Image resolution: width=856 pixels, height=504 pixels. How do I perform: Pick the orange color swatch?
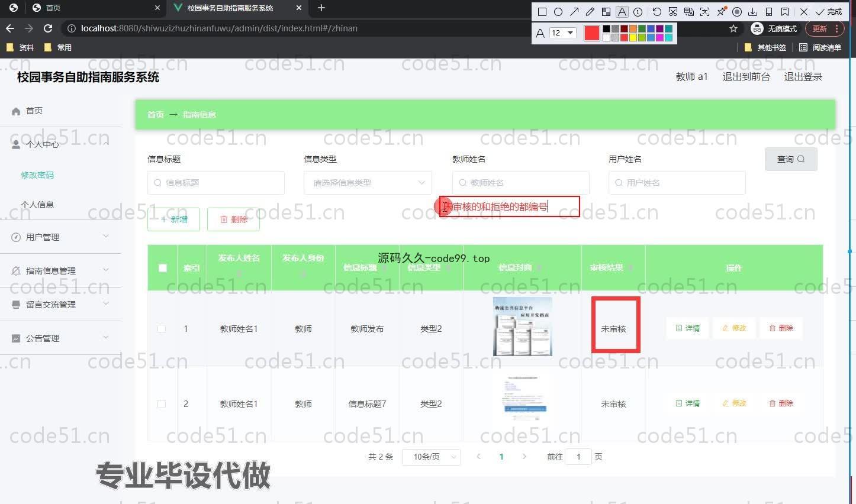point(633,28)
